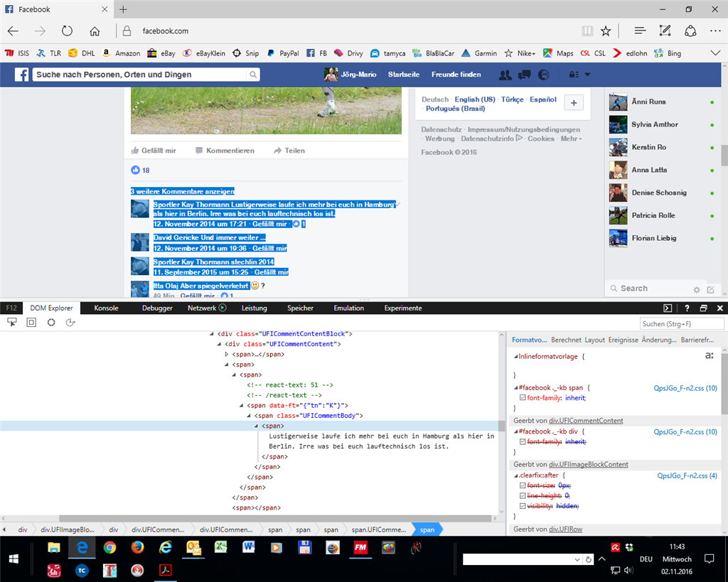Click inside Suchen (Strg+F) DOM search field
728x582 pixels.
point(682,324)
